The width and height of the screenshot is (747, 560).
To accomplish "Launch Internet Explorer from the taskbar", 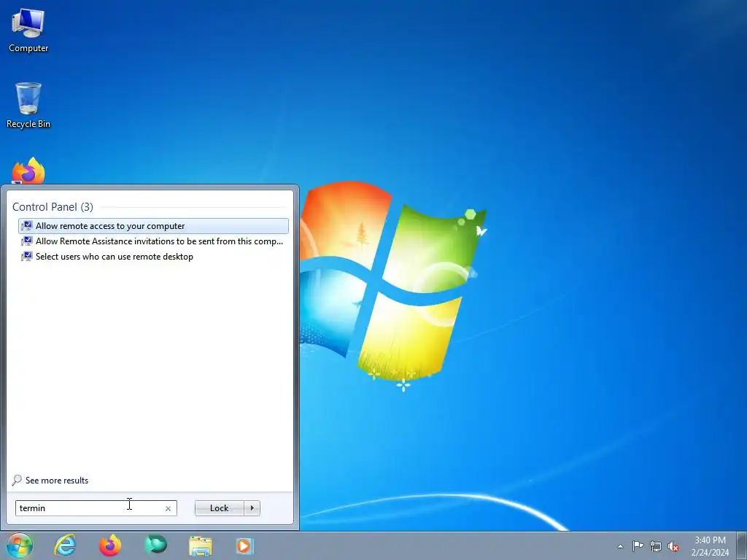I will click(x=65, y=545).
